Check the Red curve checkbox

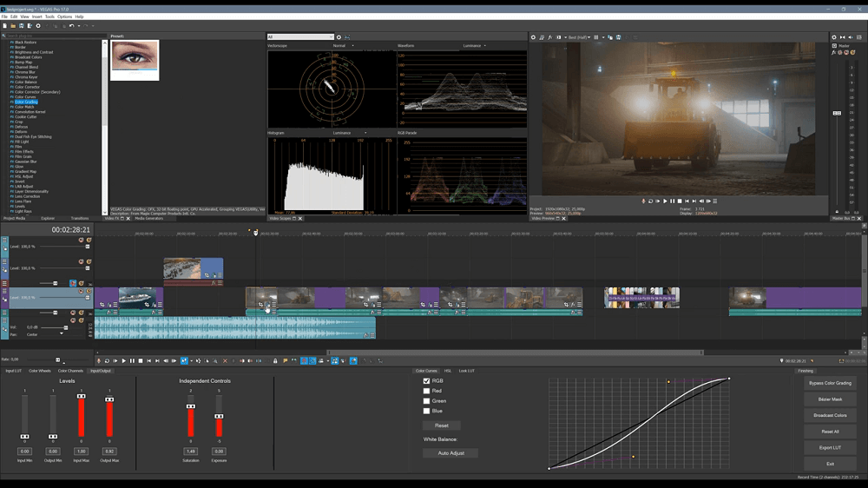tap(426, 391)
